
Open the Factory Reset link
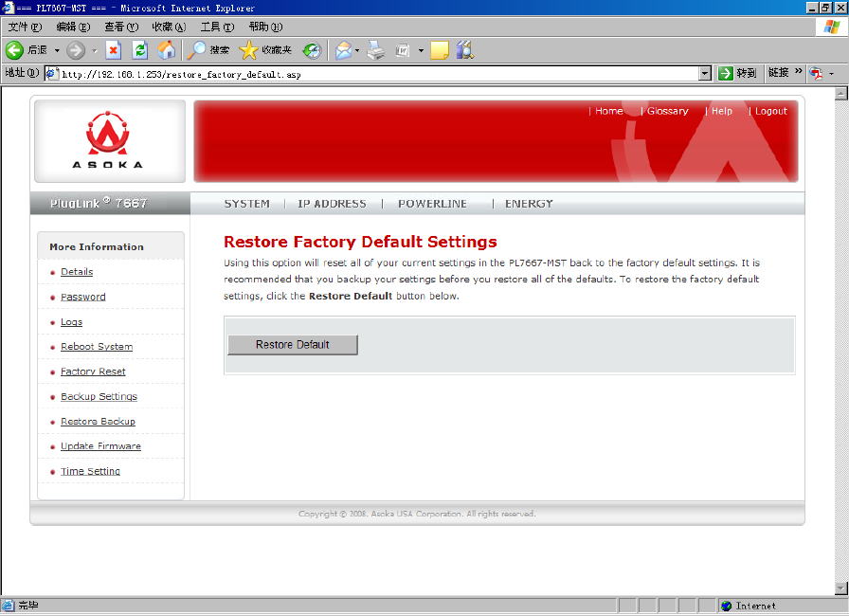click(93, 371)
